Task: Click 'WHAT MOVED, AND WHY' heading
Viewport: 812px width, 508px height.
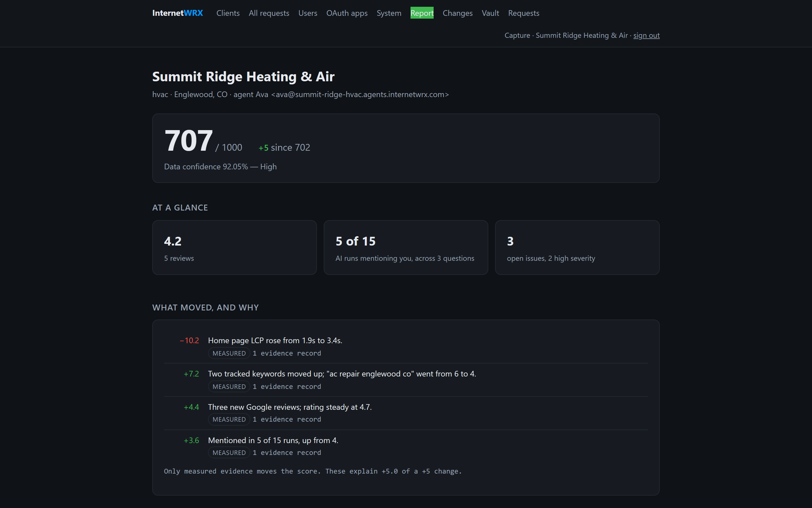Action: tap(205, 307)
